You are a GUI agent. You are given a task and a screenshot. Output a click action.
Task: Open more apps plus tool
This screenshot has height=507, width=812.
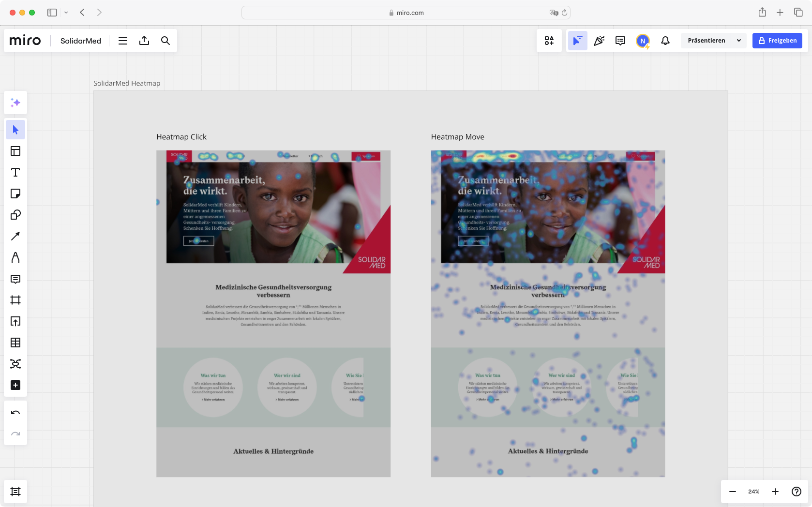[15, 385]
